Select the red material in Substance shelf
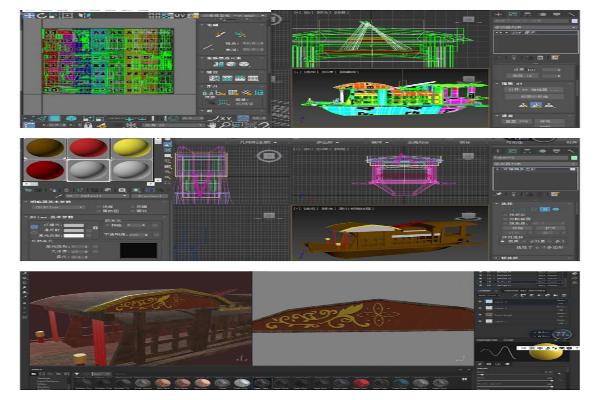Viewport: 600px width, 400px height. pyautogui.click(x=361, y=382)
